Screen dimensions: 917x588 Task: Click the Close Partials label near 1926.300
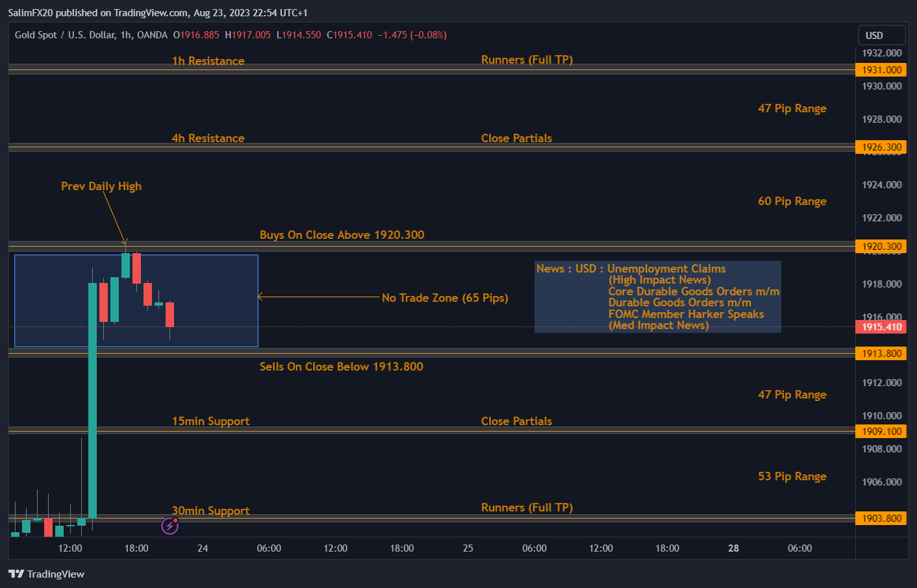[516, 138]
